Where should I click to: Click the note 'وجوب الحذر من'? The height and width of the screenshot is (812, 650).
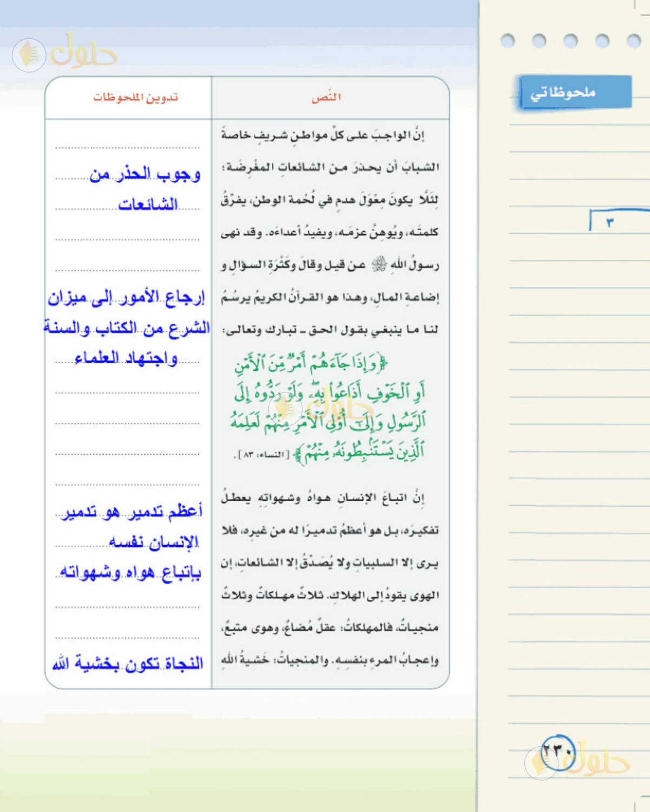[x=145, y=174]
